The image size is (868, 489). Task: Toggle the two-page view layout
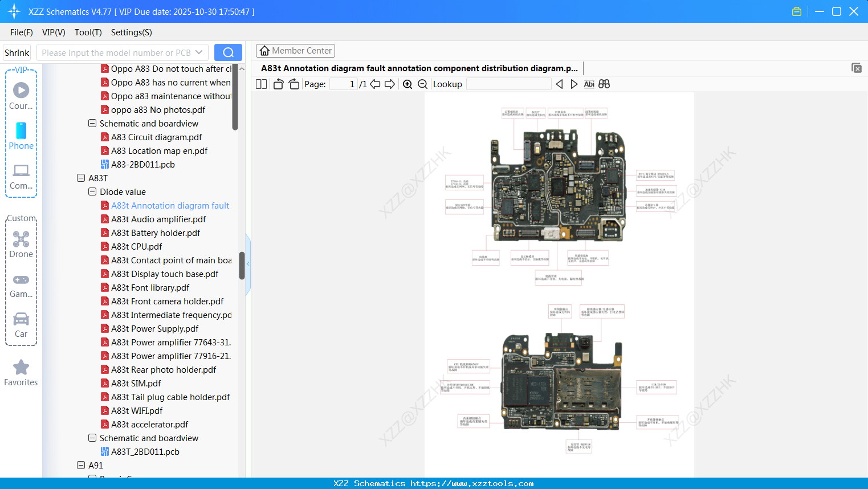click(x=261, y=84)
